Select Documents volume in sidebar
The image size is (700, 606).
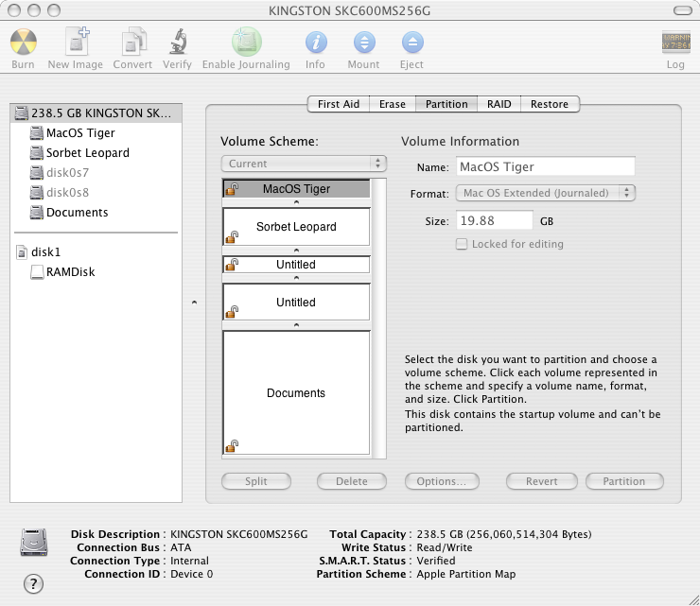96,213
